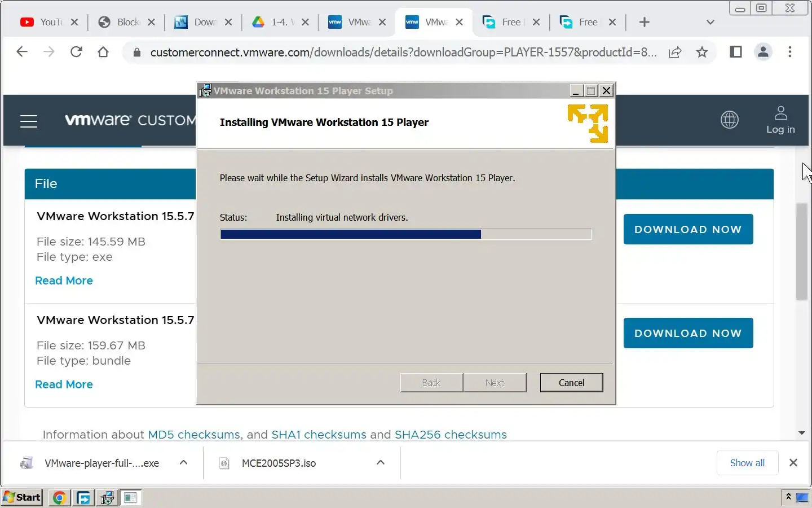Read More about the bundle file
This screenshot has height=508, width=812.
click(x=64, y=384)
